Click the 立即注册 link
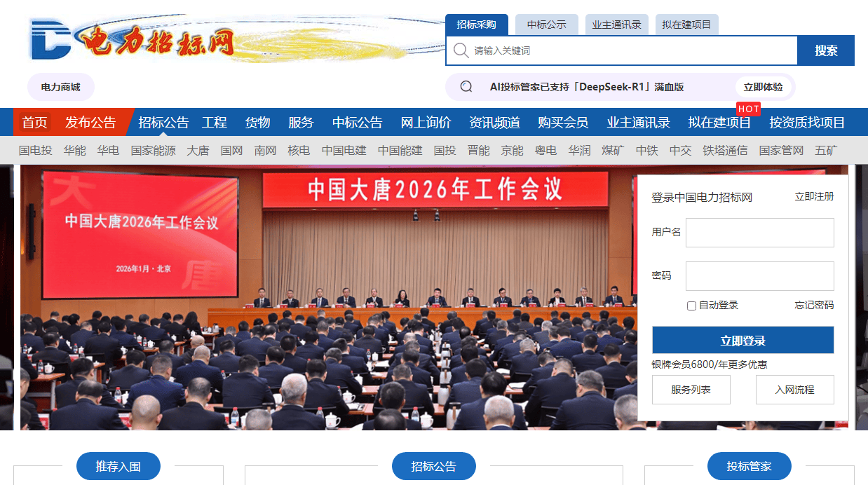 (813, 197)
